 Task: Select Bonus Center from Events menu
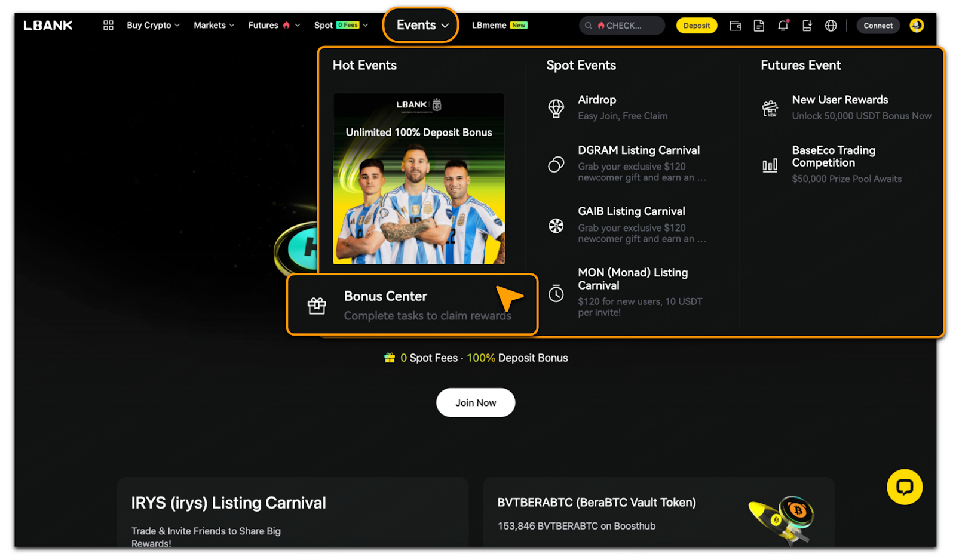pyautogui.click(x=412, y=305)
